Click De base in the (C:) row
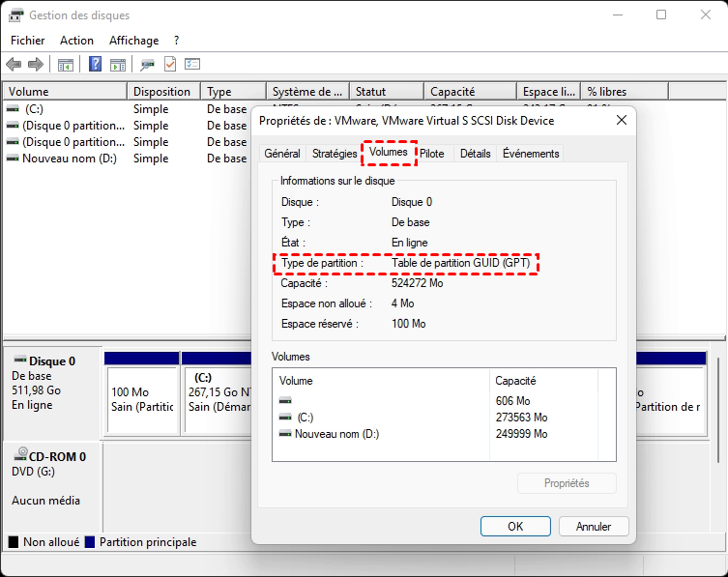This screenshot has width=728, height=577. (x=226, y=109)
